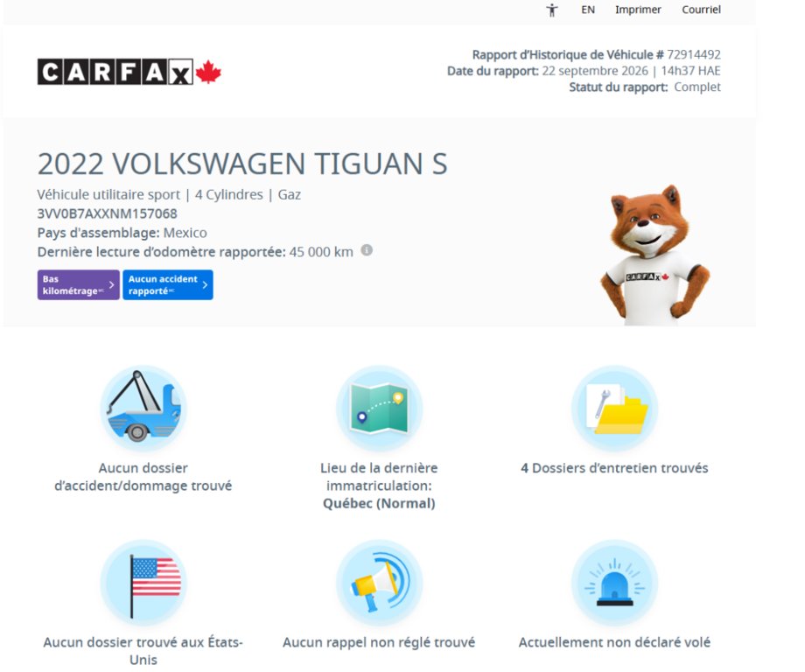
Task: Click the CARFAX Canada logo
Action: (x=129, y=72)
